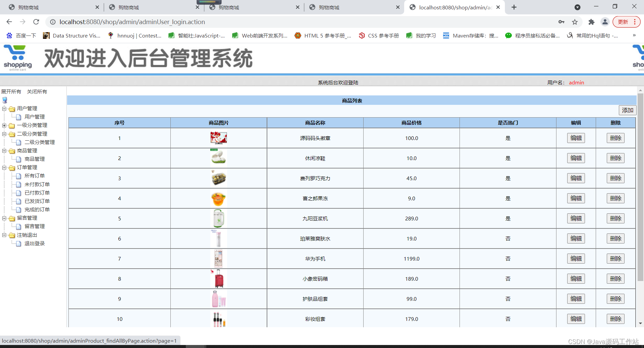644x348 pixels.
Task: Collapse the 商品管理 folder node
Action: [x=4, y=151]
